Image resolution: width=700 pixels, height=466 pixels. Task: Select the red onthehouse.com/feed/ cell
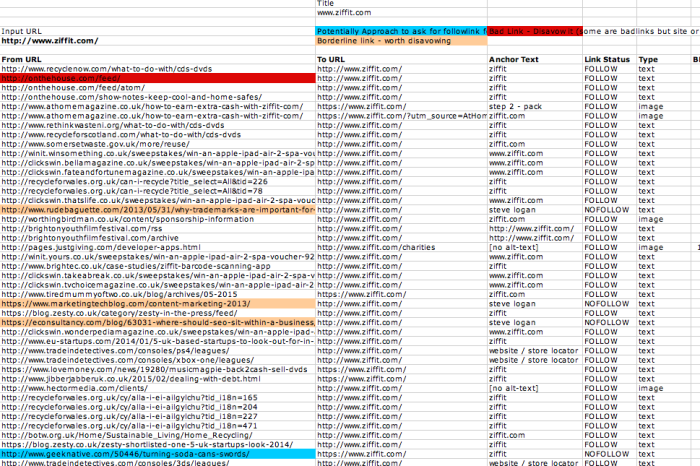point(158,78)
